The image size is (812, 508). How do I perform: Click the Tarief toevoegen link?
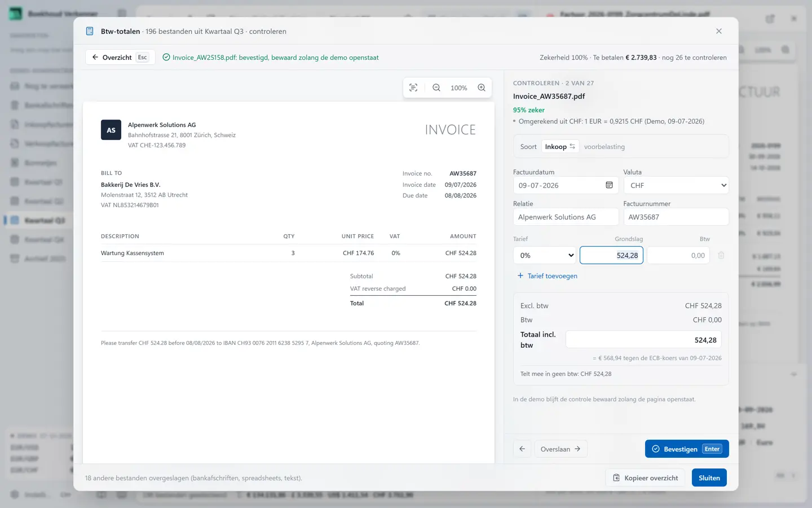point(547,276)
